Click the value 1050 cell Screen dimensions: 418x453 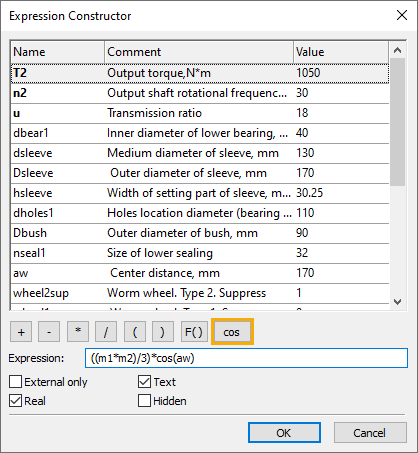coord(308,73)
